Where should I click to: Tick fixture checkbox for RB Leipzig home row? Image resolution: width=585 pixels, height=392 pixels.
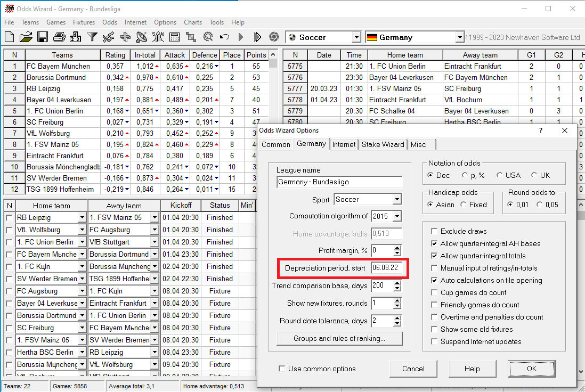coord(10,217)
